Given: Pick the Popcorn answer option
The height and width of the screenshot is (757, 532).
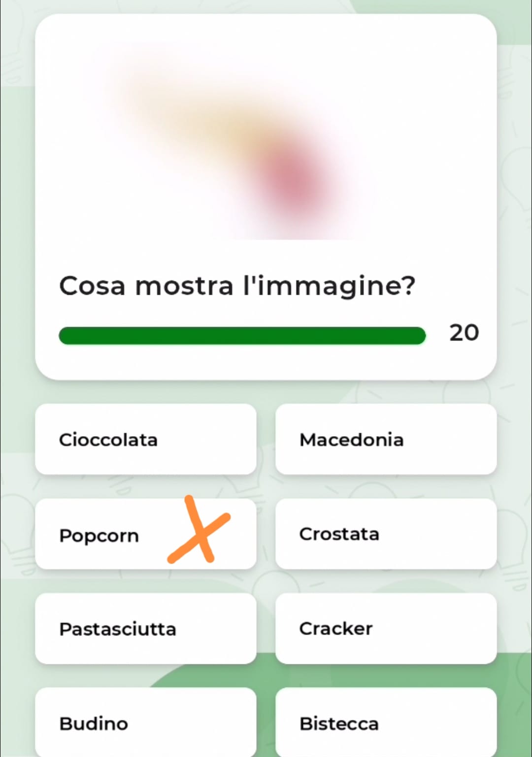Looking at the screenshot, I should pyautogui.click(x=146, y=534).
